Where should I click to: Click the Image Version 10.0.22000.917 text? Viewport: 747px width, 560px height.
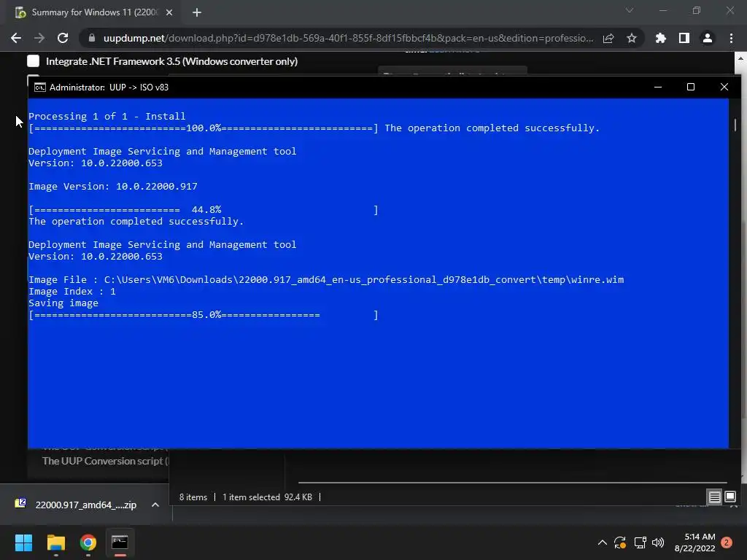(113, 186)
